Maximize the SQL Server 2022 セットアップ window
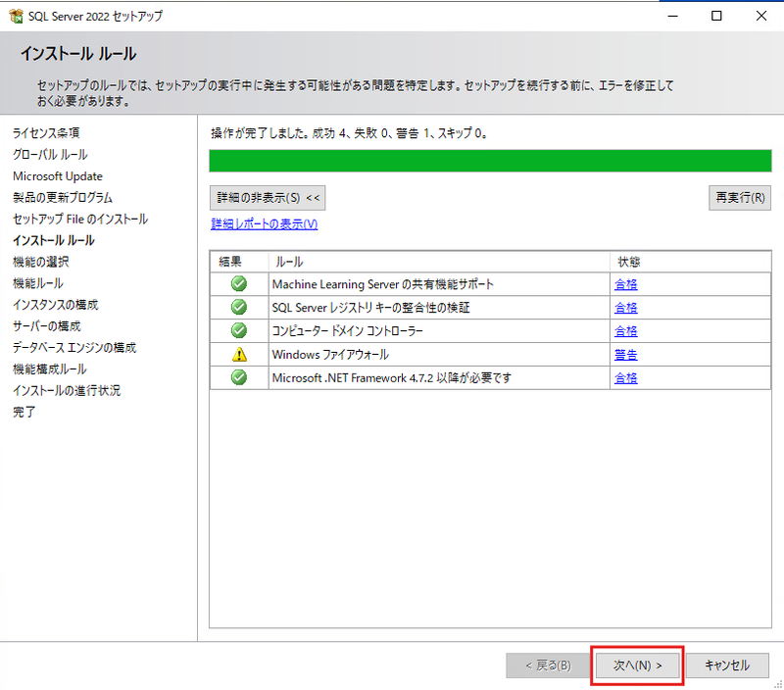784x690 pixels. (716, 16)
